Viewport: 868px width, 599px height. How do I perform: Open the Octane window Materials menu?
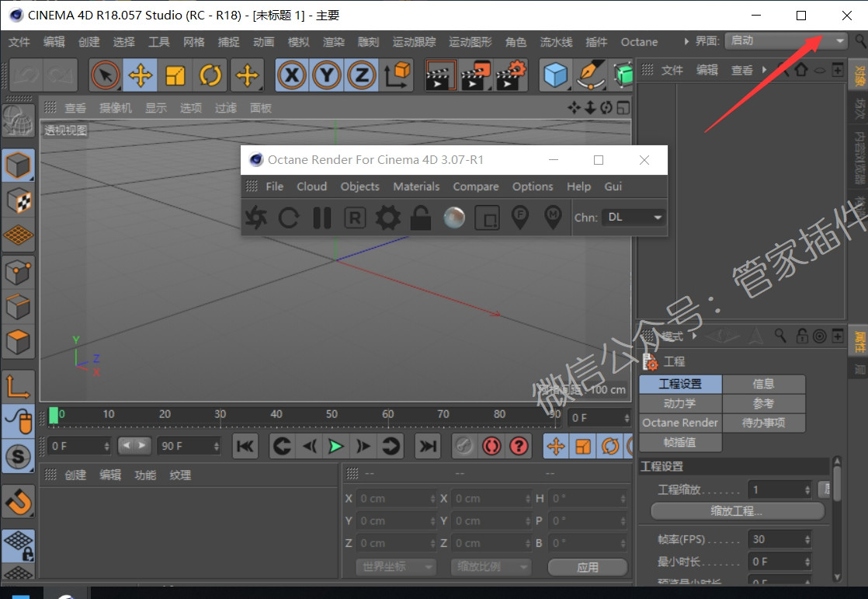click(x=416, y=186)
